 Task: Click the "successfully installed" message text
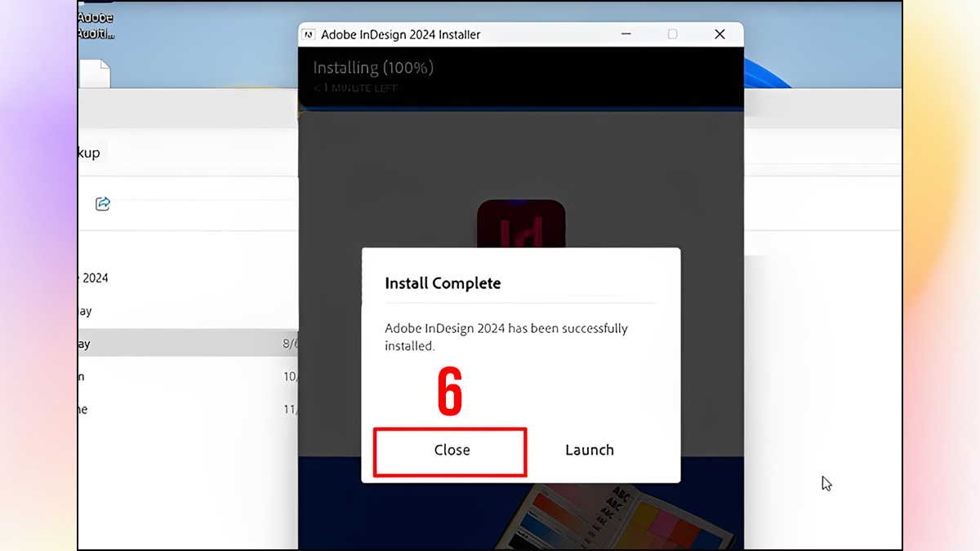[506, 337]
